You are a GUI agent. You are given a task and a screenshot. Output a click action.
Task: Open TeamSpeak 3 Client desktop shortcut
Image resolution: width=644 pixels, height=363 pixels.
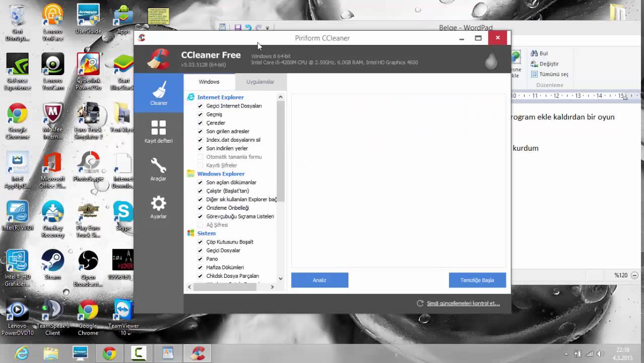click(53, 318)
